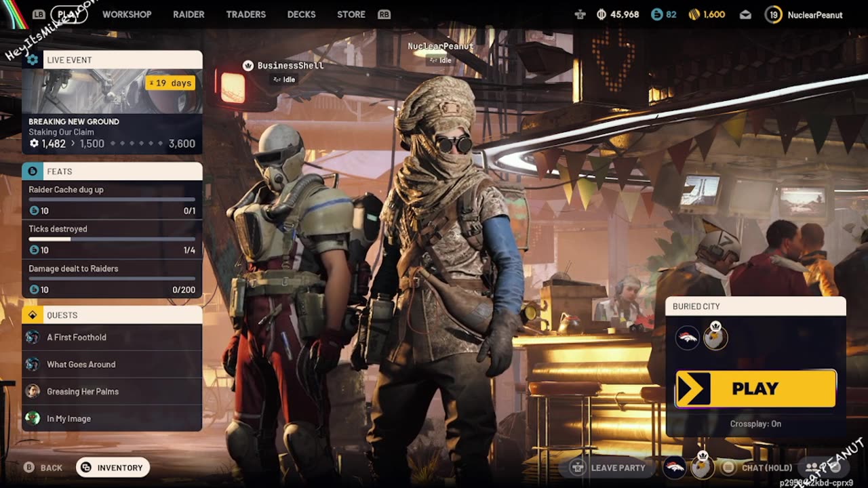Screen dimensions: 868x488
Task: Open the QUESTS panel header
Action: [112, 315]
